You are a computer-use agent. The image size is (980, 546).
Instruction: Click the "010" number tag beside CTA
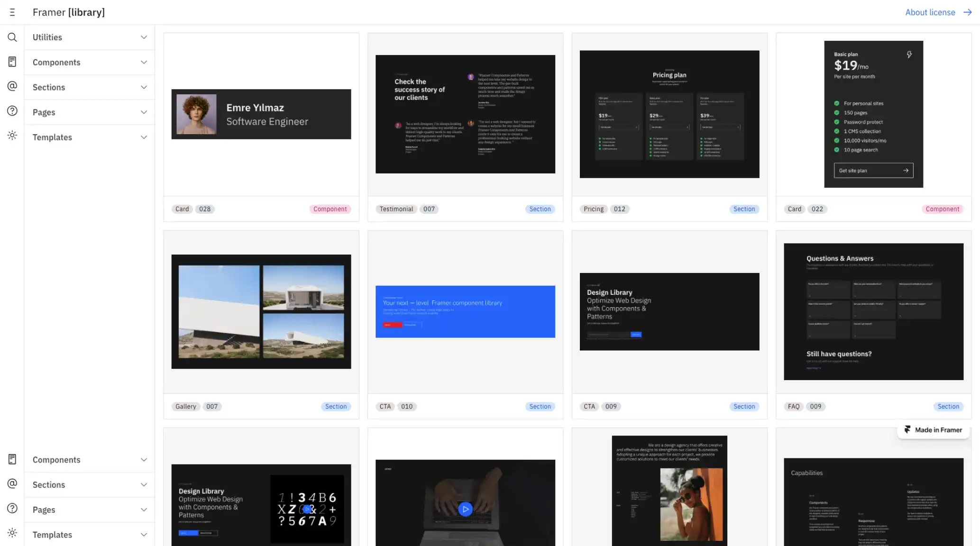[x=407, y=407]
